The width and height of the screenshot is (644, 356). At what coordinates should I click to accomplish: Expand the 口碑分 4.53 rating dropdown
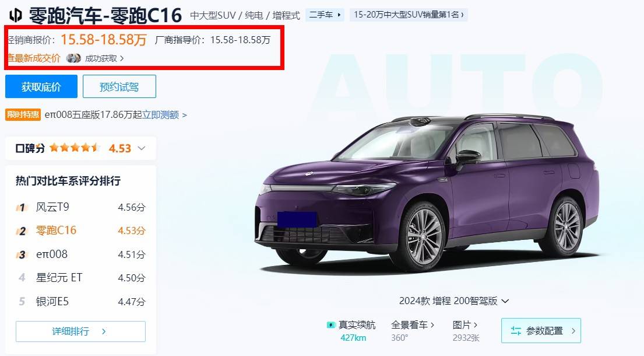141,148
